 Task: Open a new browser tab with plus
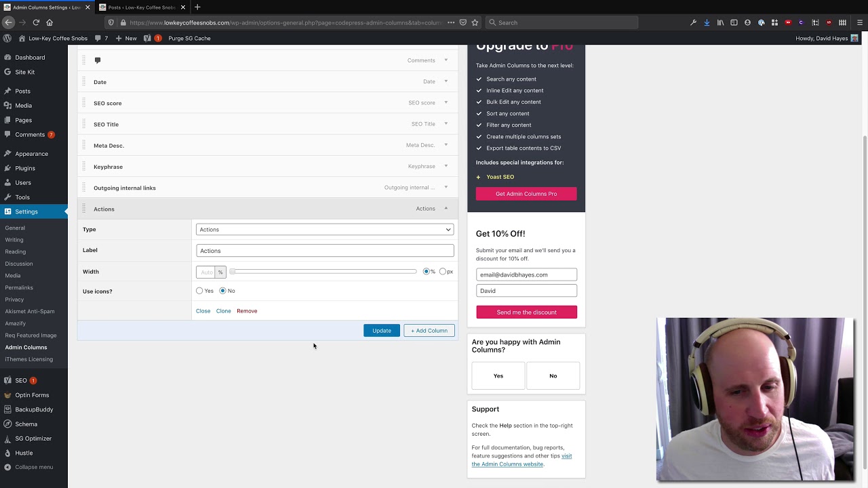coord(197,7)
